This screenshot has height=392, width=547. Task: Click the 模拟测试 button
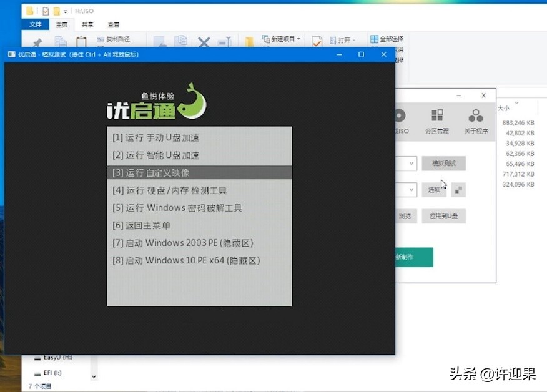[x=444, y=163]
